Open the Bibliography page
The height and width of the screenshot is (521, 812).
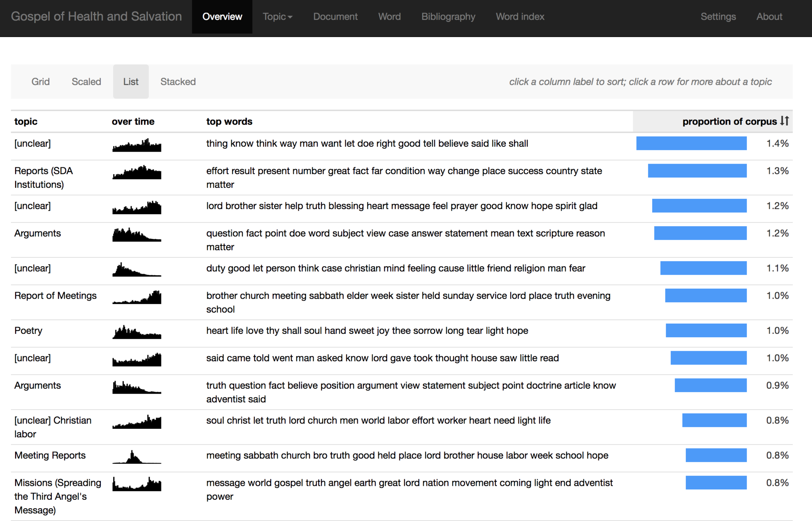(448, 17)
